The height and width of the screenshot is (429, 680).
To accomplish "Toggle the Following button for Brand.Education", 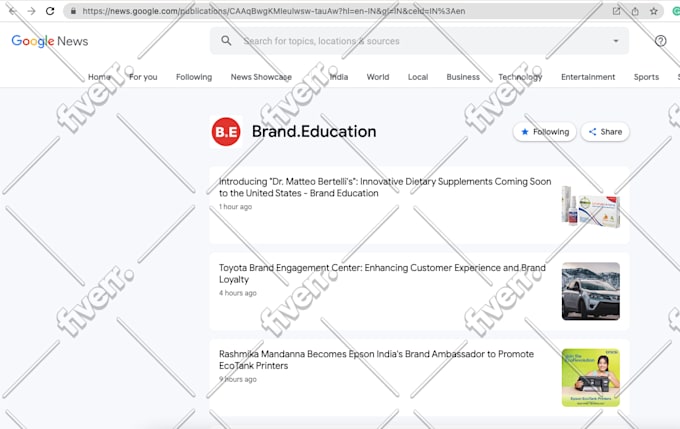I will click(545, 131).
